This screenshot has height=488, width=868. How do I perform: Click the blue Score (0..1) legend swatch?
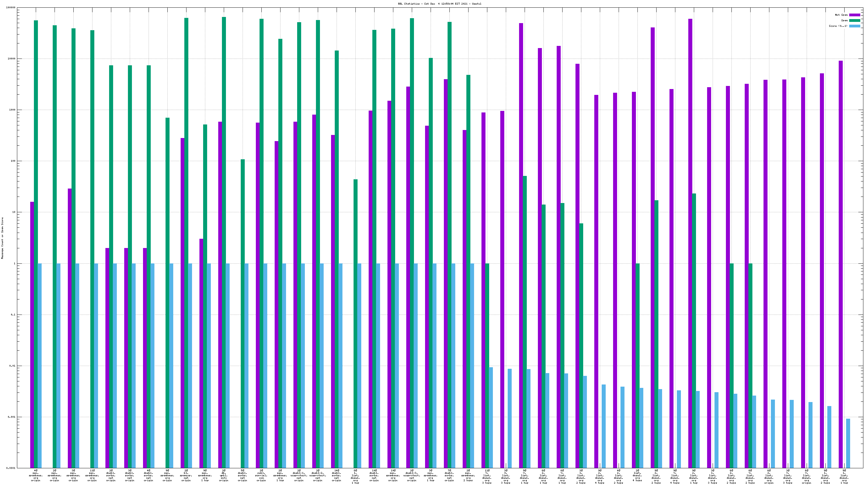pos(854,26)
